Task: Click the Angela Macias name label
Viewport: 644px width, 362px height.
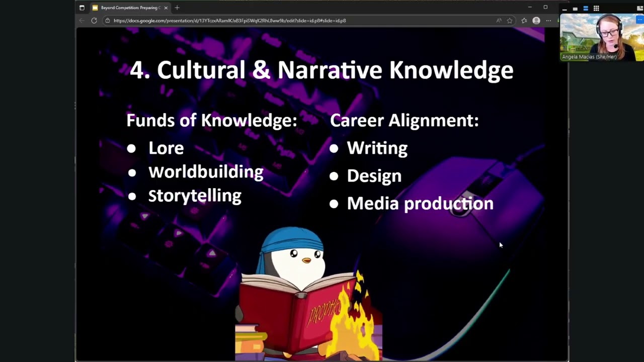Action: point(589,57)
